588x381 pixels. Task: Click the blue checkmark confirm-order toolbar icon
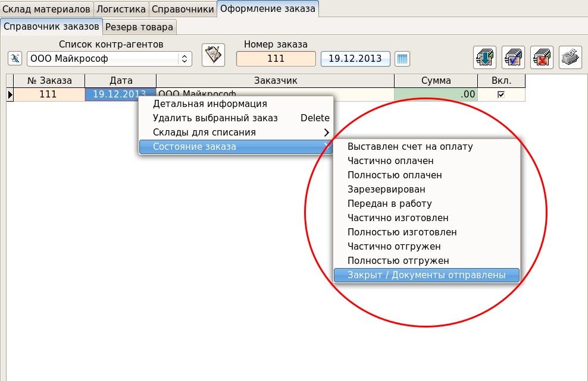514,57
